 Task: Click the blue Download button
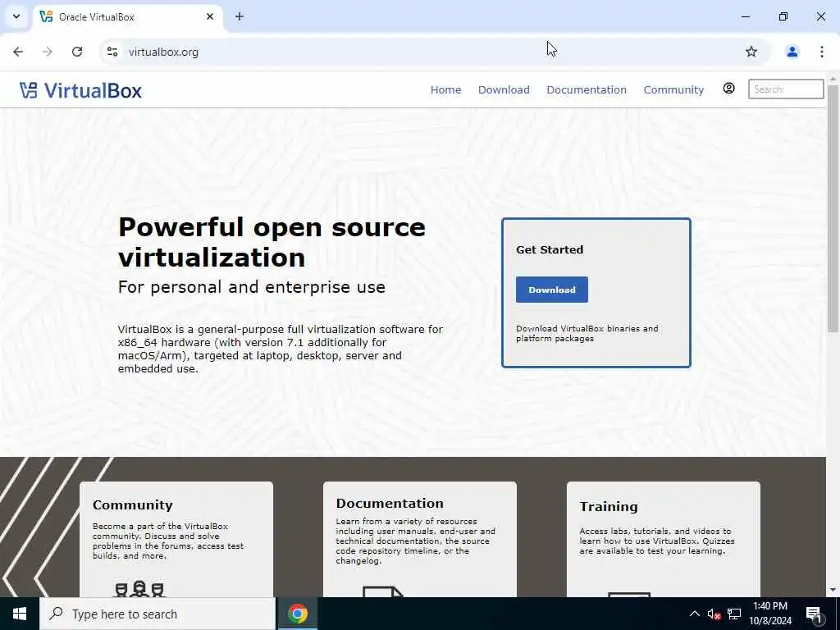(552, 290)
